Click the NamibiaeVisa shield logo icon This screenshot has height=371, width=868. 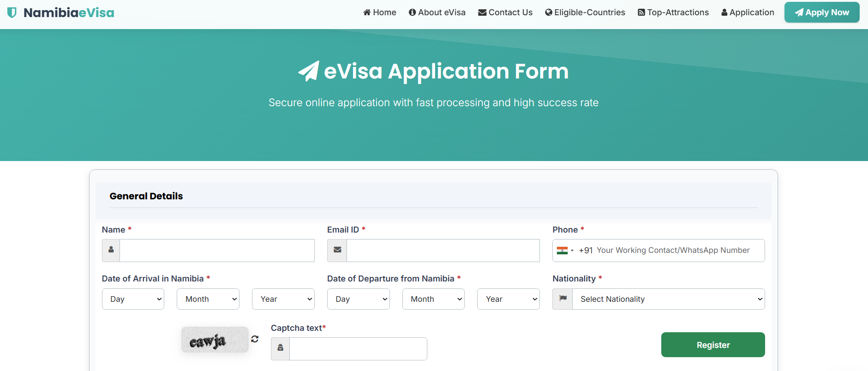tap(12, 12)
